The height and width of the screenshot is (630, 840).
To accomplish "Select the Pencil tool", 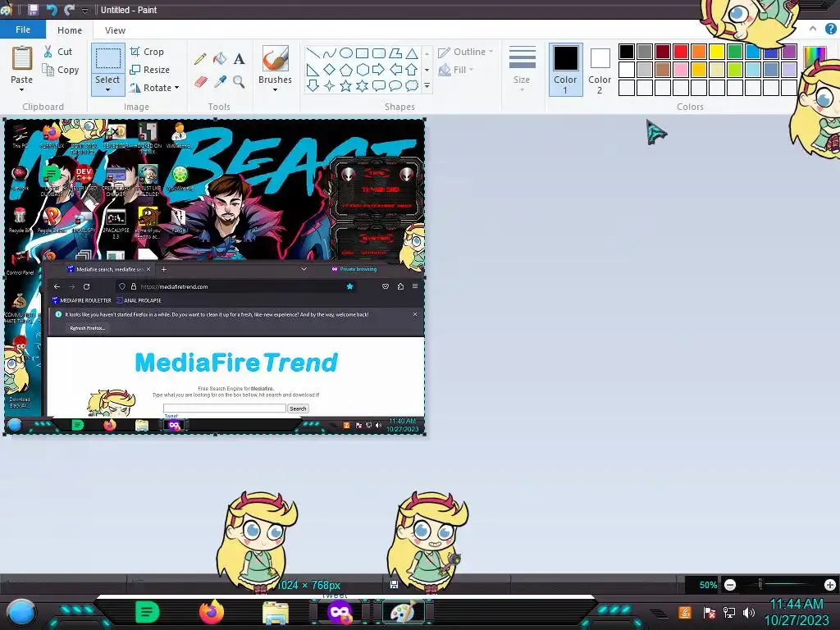I will (200, 58).
